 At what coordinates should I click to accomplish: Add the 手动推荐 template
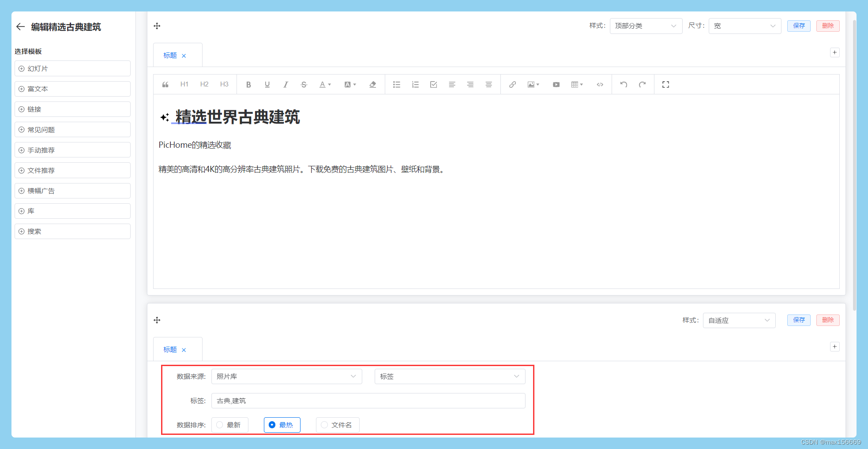click(x=72, y=150)
